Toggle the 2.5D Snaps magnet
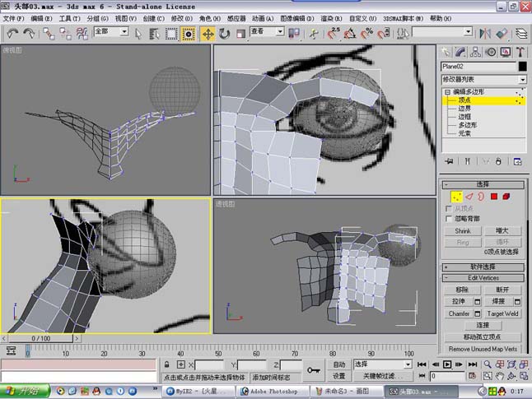The image size is (532, 399). pos(334,34)
